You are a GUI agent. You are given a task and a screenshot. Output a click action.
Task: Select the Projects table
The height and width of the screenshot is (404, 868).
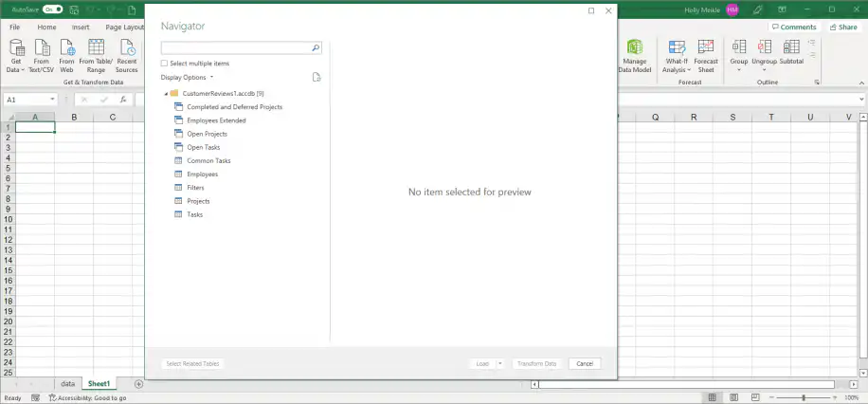tap(198, 201)
